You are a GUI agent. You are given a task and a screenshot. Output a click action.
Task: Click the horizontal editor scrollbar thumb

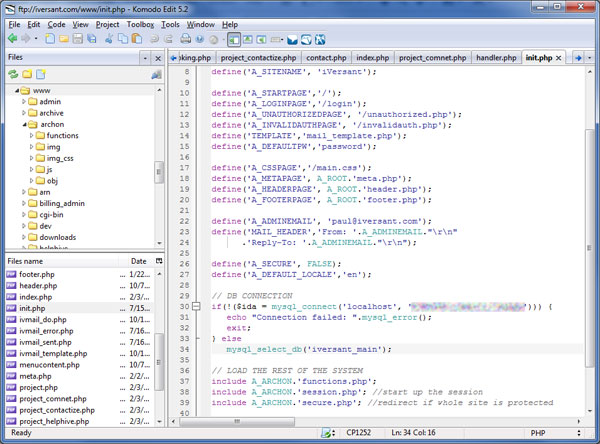pyautogui.click(x=237, y=421)
